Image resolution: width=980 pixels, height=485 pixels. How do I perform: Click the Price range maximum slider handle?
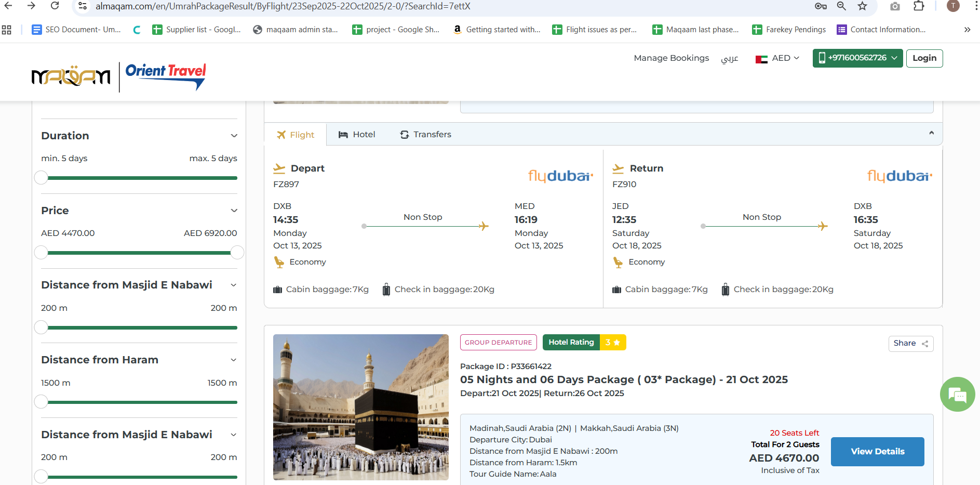(237, 253)
